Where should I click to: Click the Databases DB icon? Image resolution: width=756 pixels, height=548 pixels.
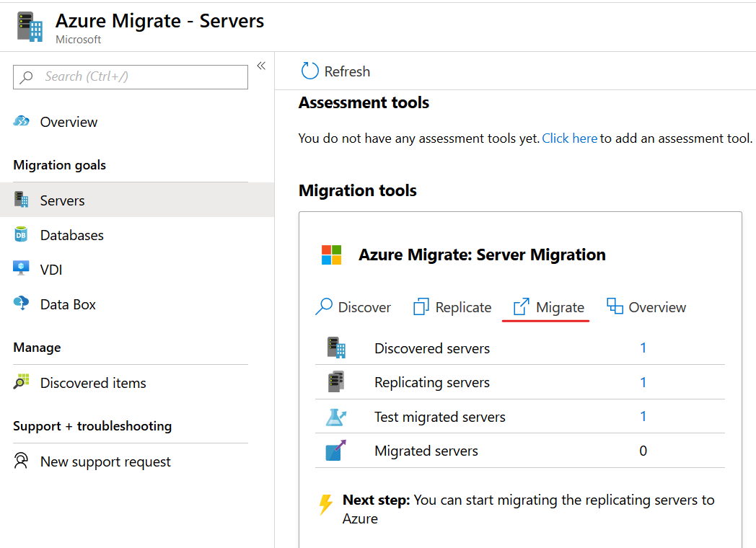(21, 234)
